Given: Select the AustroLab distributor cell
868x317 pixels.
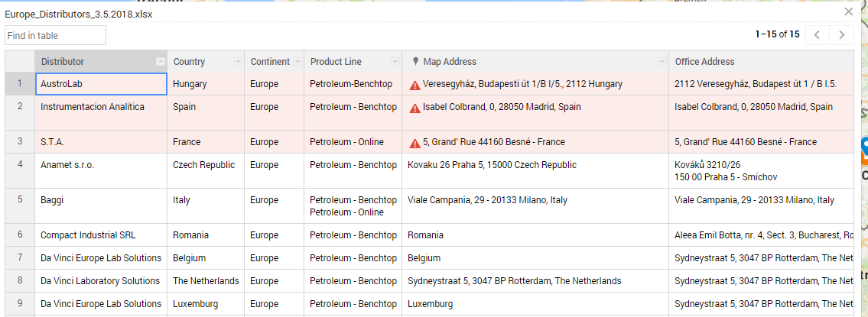Looking at the screenshot, I should point(101,84).
